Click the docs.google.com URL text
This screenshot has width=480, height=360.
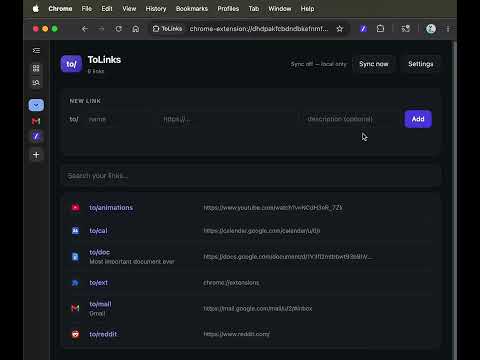coord(289,257)
